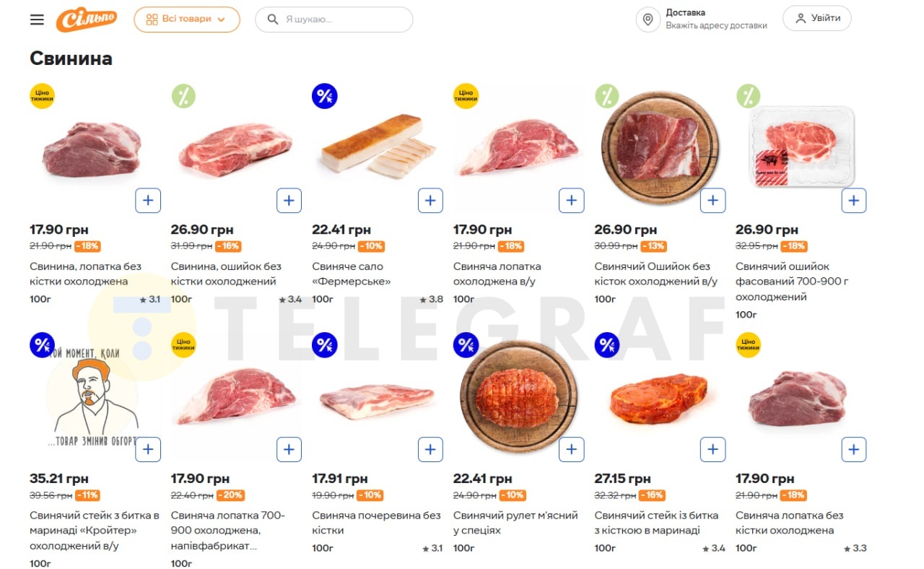Viewport: 924px width, 569px height.
Task: Open Свинячий Ошийок без кісток в/у title
Action: (x=655, y=274)
